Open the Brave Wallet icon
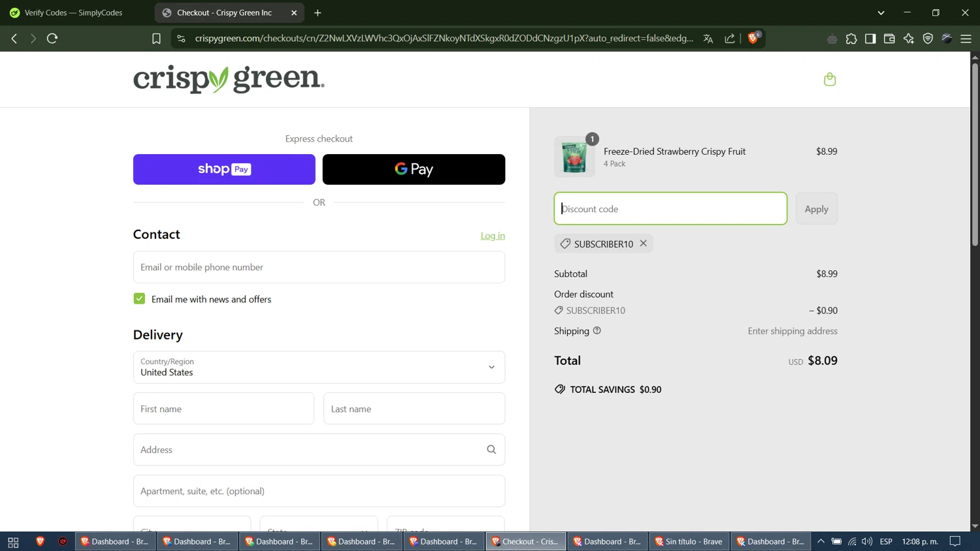 (889, 39)
